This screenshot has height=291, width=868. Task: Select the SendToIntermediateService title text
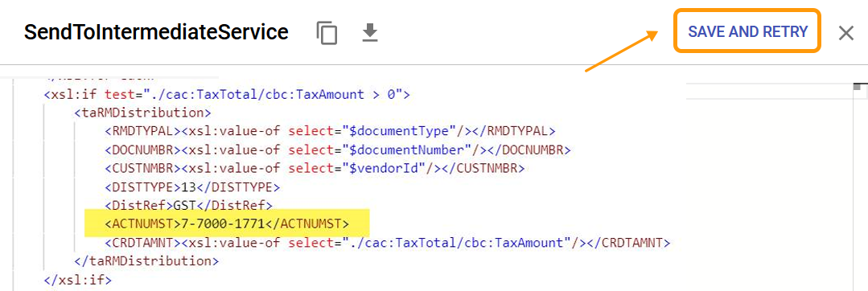pyautogui.click(x=156, y=33)
